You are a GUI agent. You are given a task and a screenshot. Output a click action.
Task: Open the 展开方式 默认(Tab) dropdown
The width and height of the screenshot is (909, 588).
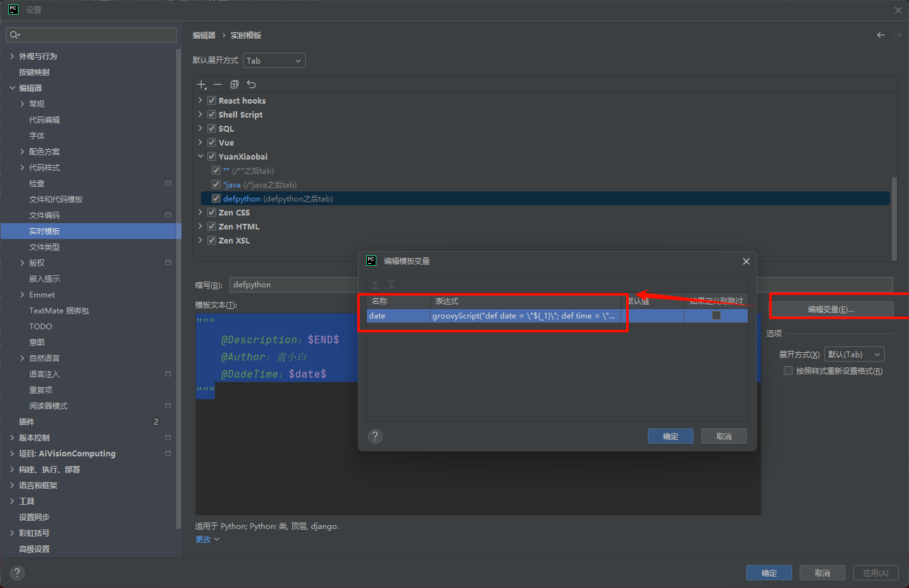click(x=854, y=354)
